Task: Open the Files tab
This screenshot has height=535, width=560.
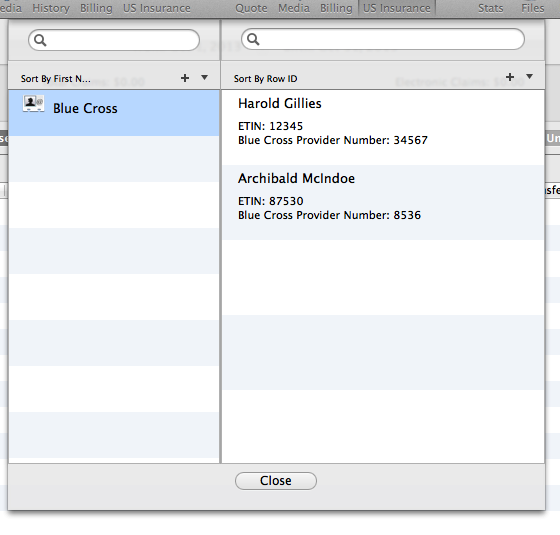Action: pyautogui.click(x=532, y=8)
